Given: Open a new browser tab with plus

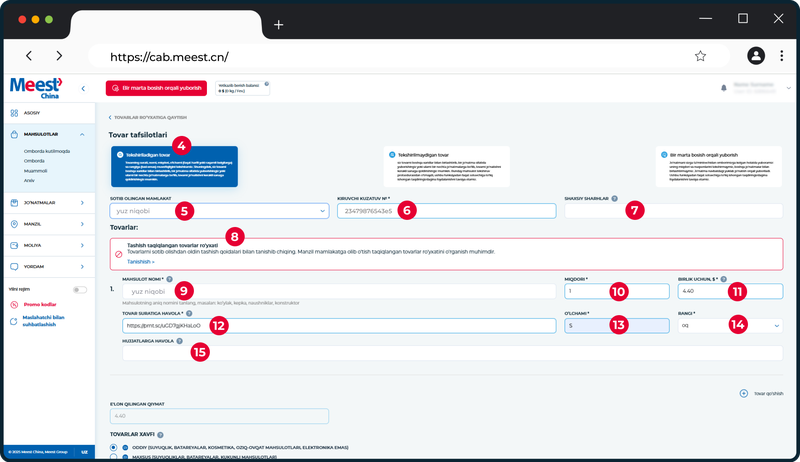Looking at the screenshot, I should [279, 24].
